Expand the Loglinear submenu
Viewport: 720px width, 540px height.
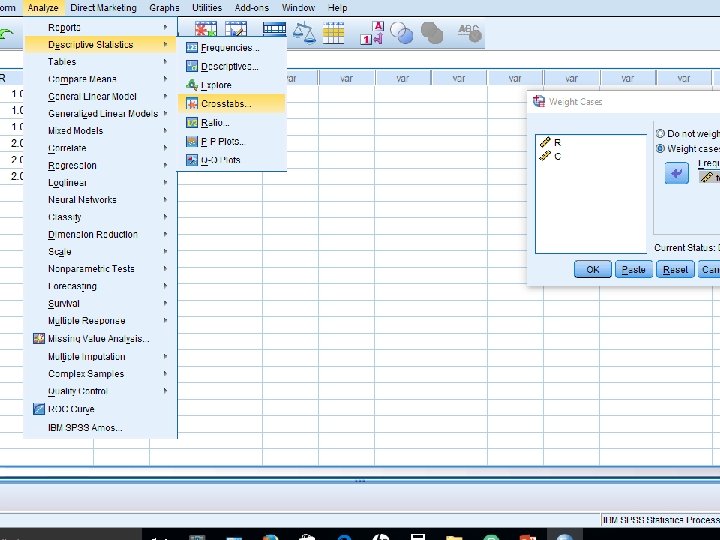pyautogui.click(x=100, y=183)
